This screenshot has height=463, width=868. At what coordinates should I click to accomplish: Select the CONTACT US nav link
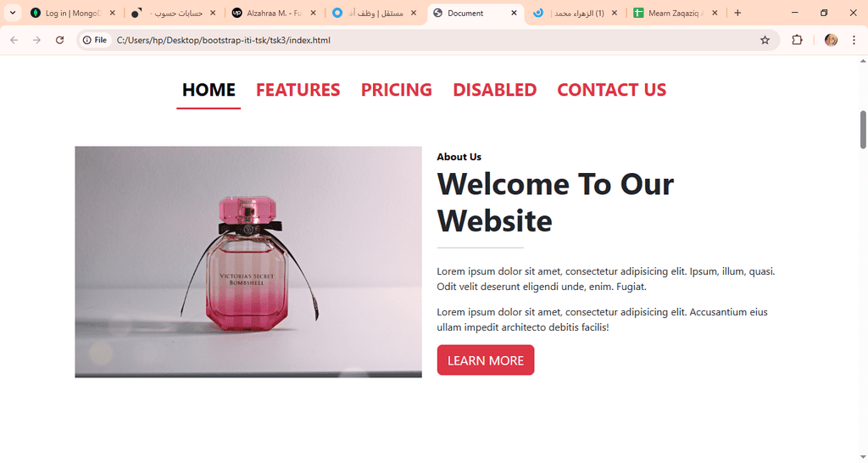(612, 90)
